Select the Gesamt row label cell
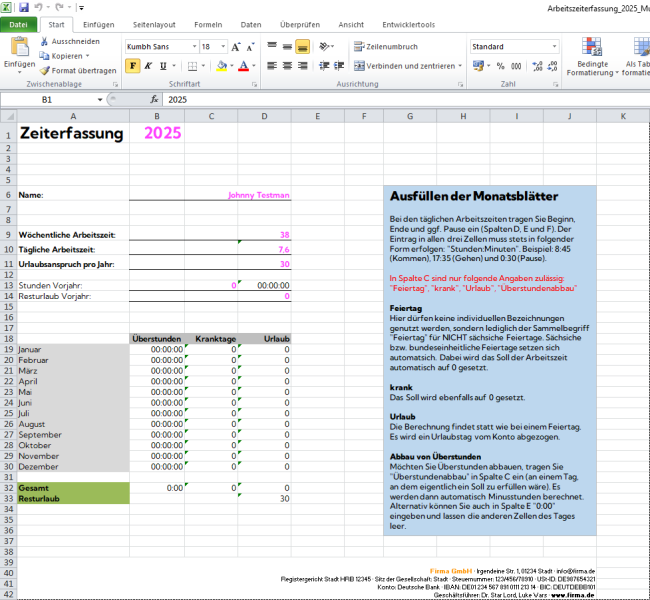The width and height of the screenshot is (650, 600). [x=73, y=488]
